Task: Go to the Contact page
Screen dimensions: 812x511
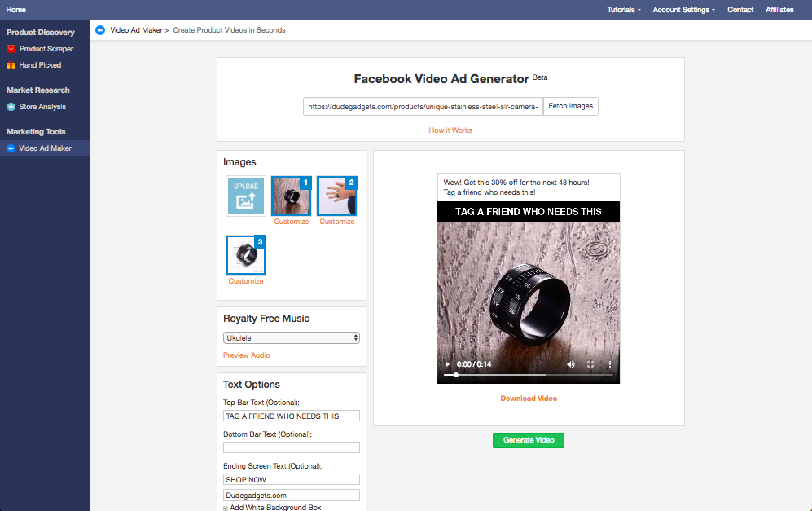Action: point(740,10)
